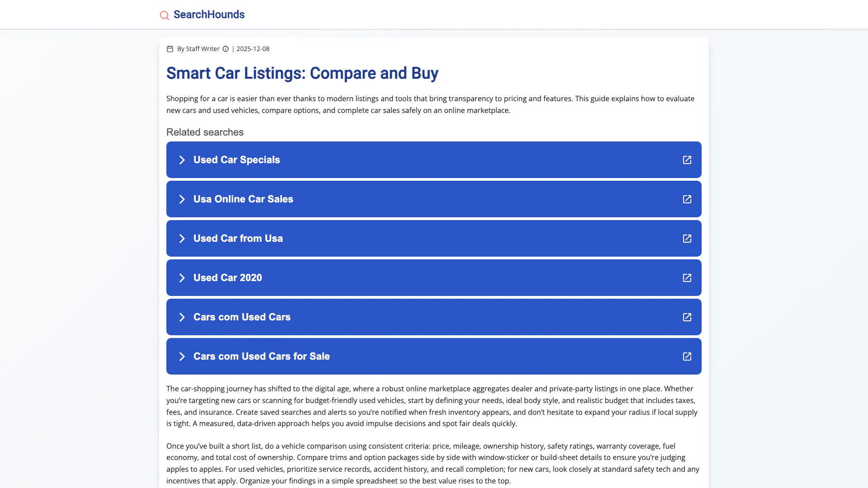Select Cars com Used Cars for Sale result

(x=262, y=357)
